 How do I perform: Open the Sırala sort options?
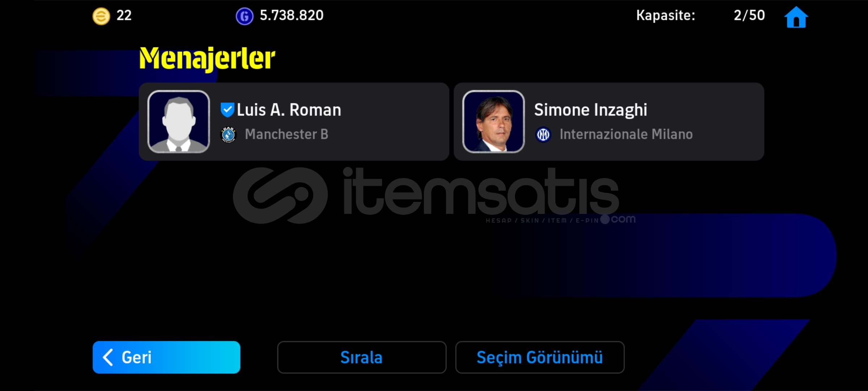(x=362, y=357)
